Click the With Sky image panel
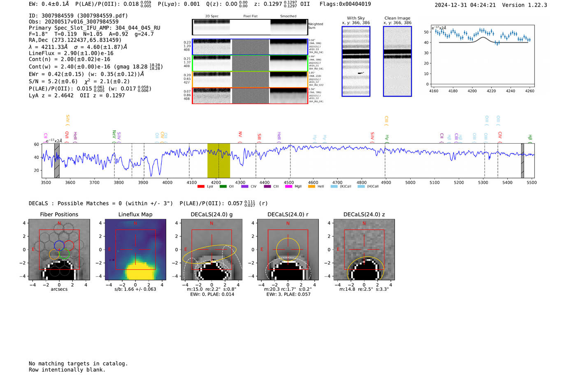The width and height of the screenshot is (576, 392). [356, 61]
